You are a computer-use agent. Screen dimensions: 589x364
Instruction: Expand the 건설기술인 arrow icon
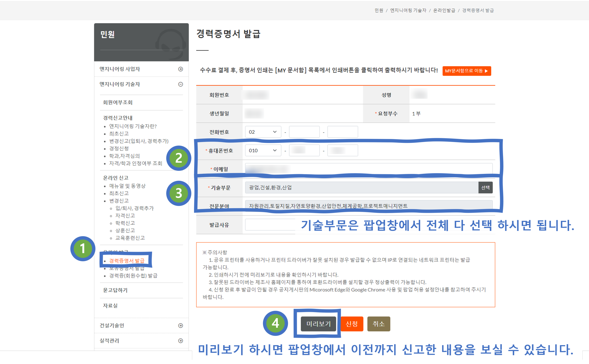tap(180, 326)
